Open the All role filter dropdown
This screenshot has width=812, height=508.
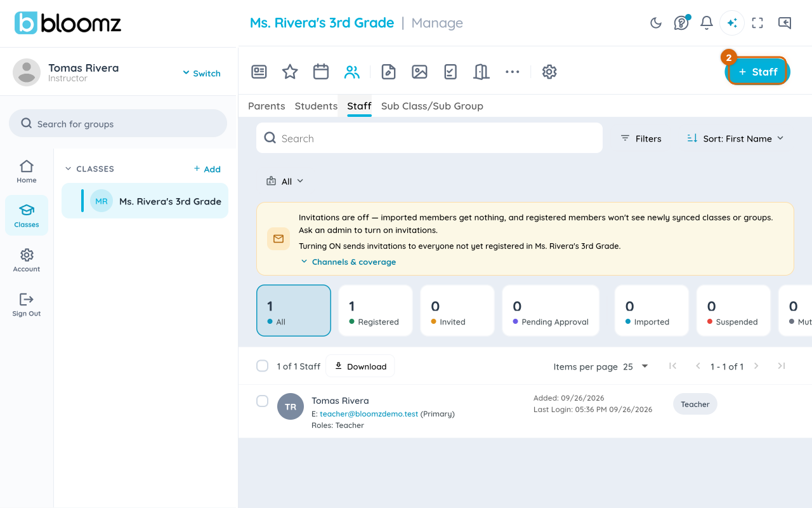[285, 182]
